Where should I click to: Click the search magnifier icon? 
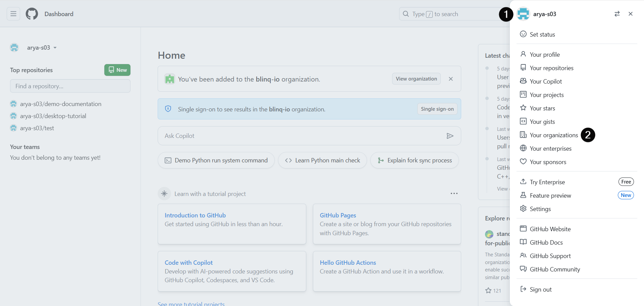tap(406, 14)
